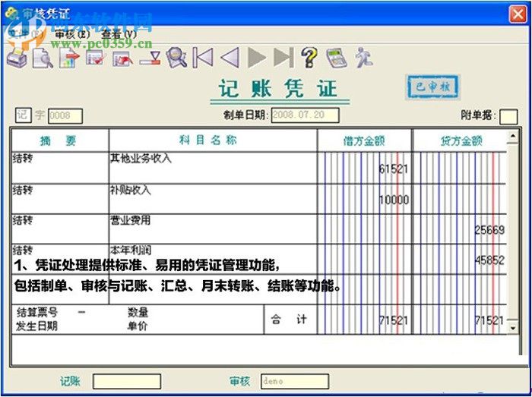Open the search voucher magnifier icon
The image size is (532, 397).
[177, 58]
